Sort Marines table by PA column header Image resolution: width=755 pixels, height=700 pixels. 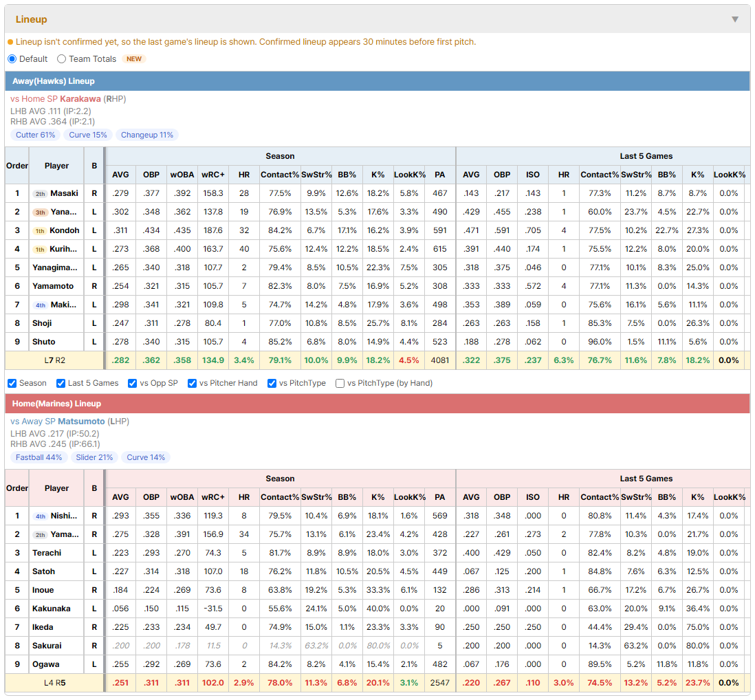coord(439,497)
